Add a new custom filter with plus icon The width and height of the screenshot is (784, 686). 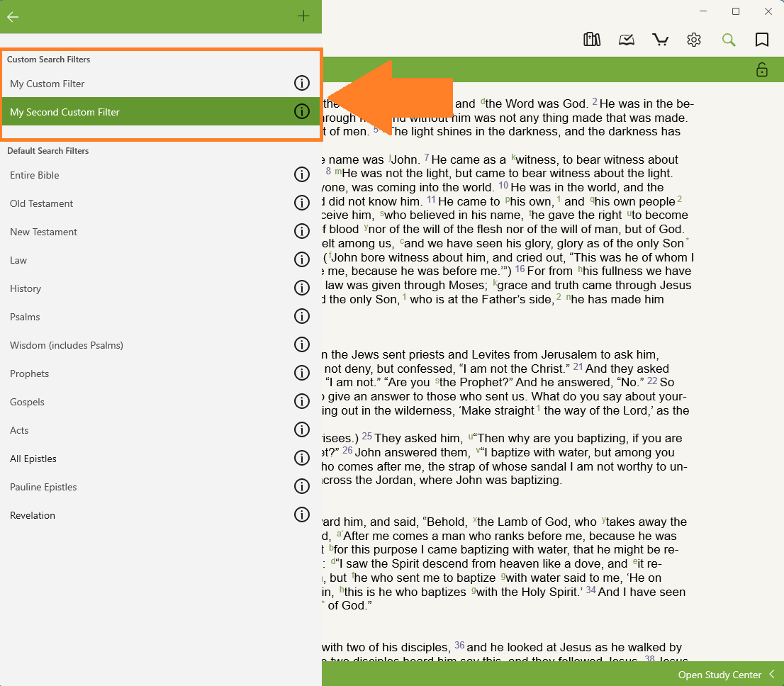tap(303, 16)
